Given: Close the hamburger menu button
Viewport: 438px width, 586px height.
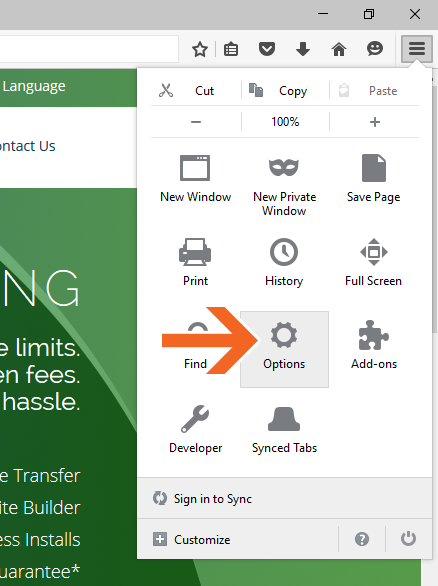Looking at the screenshot, I should [x=417, y=49].
